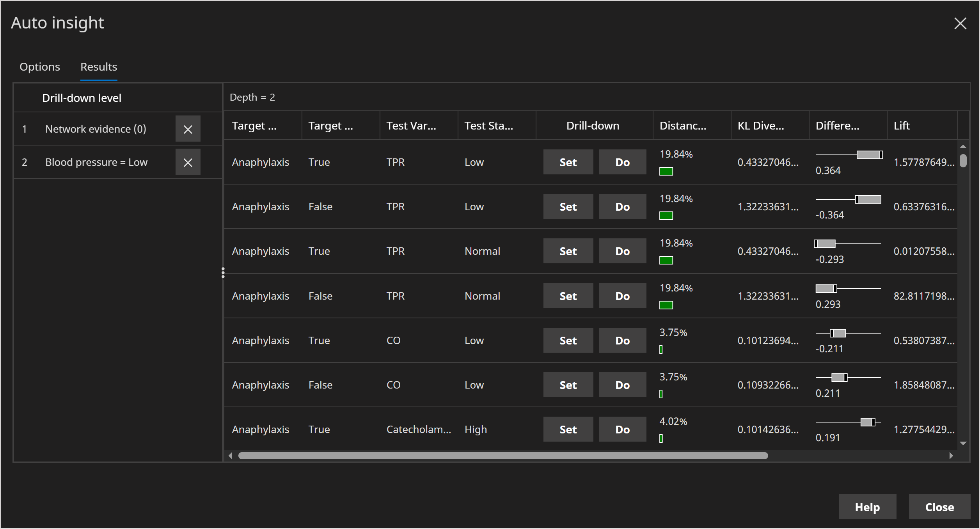The width and height of the screenshot is (980, 529).
Task: Click scroll down arrow in results table
Action: pyautogui.click(x=963, y=443)
